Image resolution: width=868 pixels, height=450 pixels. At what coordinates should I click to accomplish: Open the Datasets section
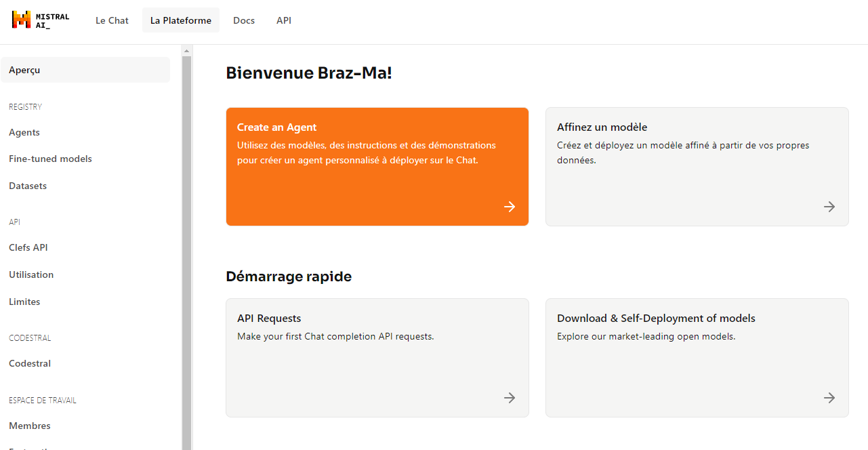[28, 186]
